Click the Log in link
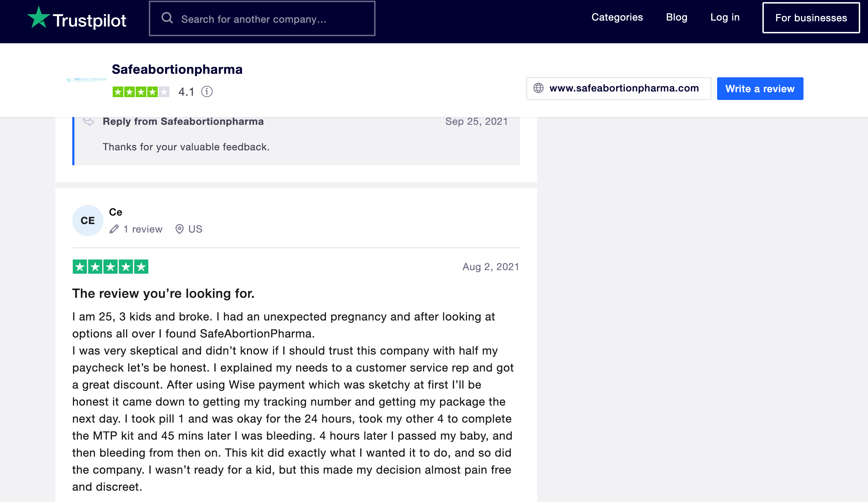This screenshot has width=868, height=502. (x=725, y=17)
